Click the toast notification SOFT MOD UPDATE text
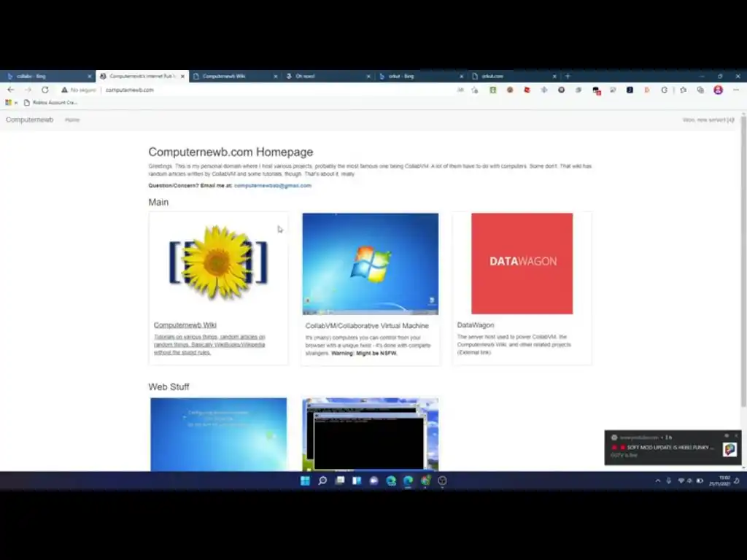 click(670, 447)
